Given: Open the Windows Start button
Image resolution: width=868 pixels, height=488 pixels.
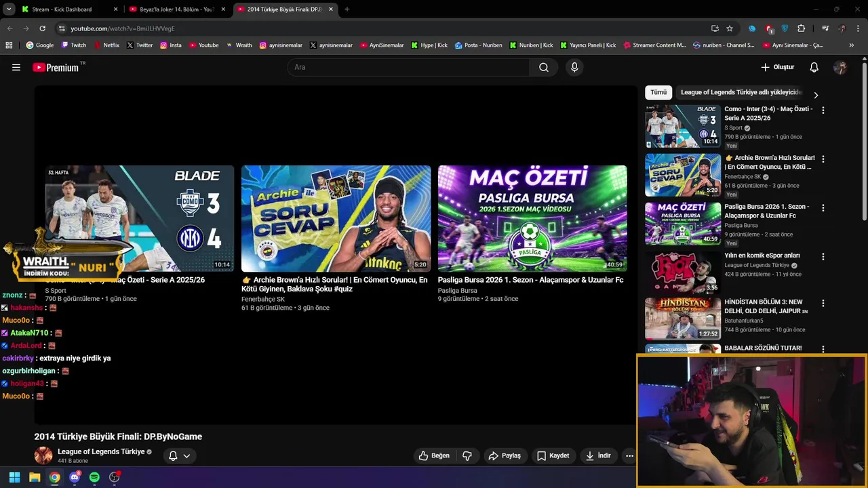Looking at the screenshot, I should point(14,477).
